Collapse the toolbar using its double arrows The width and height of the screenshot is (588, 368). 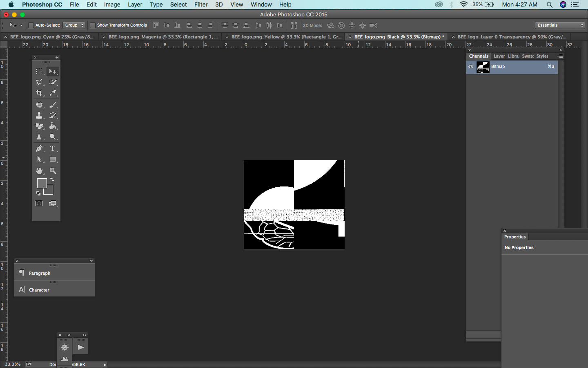pyautogui.click(x=57, y=57)
